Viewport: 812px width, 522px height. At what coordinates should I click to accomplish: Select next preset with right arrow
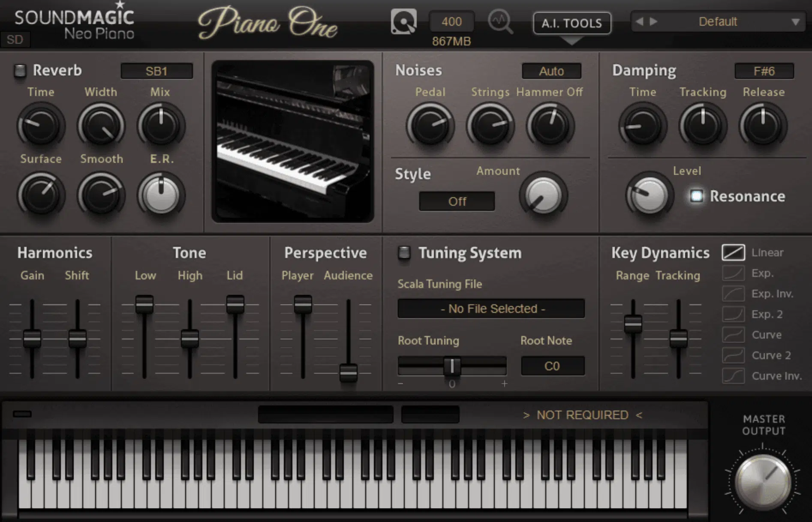tap(653, 21)
